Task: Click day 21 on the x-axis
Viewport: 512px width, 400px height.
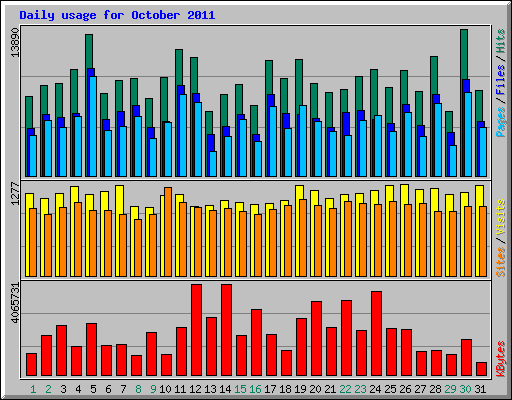Action: click(330, 389)
